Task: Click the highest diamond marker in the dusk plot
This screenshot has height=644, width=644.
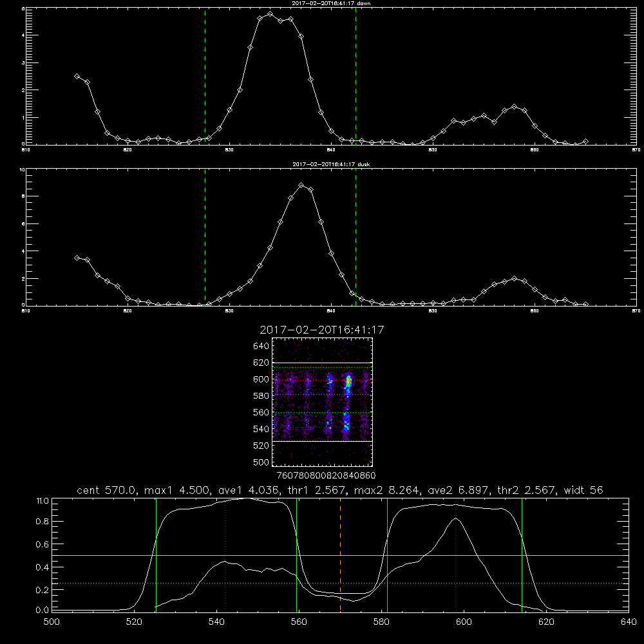Action: [x=301, y=185]
